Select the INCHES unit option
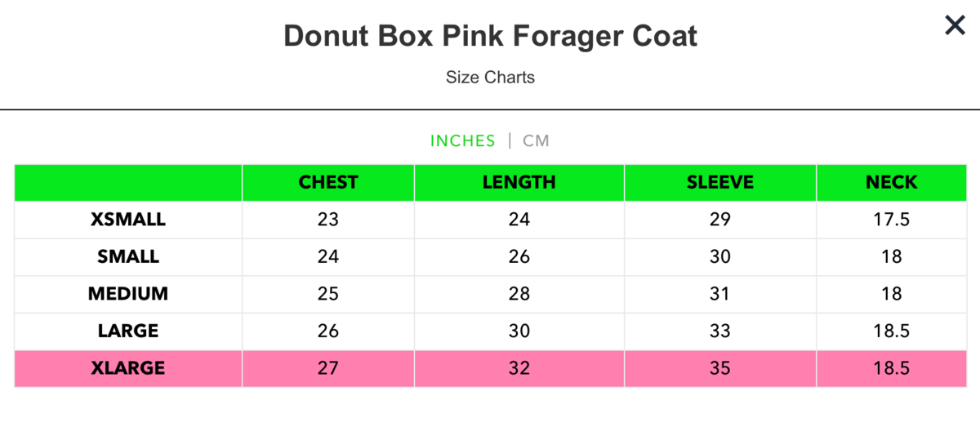980x445 pixels. pos(462,140)
